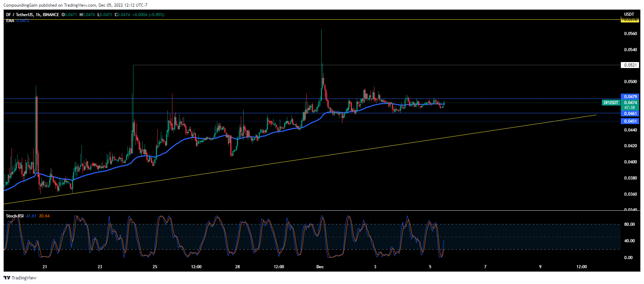Click the close price value C0.0474
This screenshot has height=284, width=644.
tap(122, 15)
